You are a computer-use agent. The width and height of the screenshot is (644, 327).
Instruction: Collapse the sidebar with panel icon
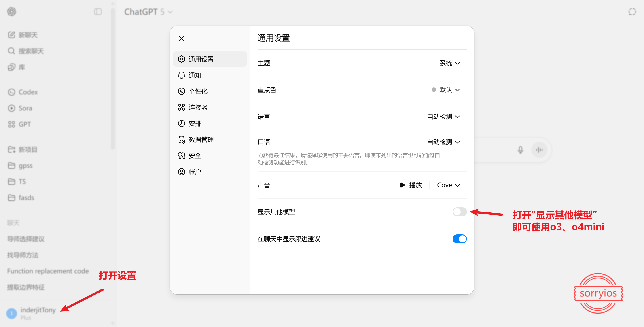point(98,12)
